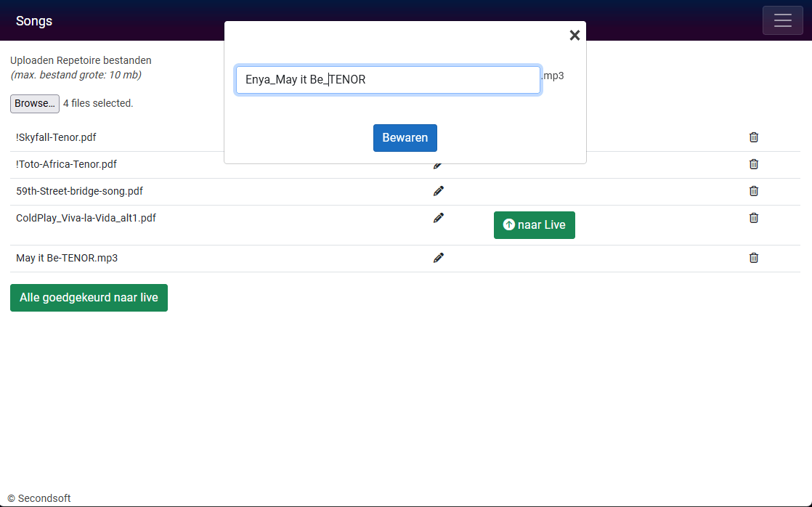Image resolution: width=812 pixels, height=507 pixels.
Task: Close the rename dialog with the X
Action: 575,35
